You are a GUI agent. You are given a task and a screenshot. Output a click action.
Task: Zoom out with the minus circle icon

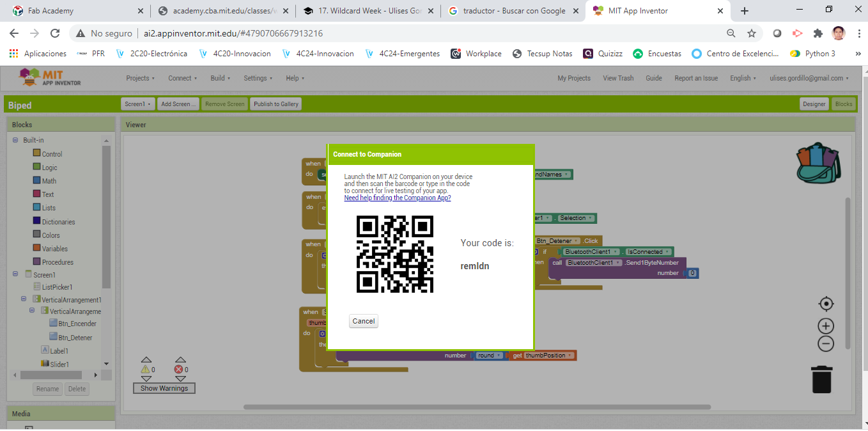pyautogui.click(x=826, y=344)
